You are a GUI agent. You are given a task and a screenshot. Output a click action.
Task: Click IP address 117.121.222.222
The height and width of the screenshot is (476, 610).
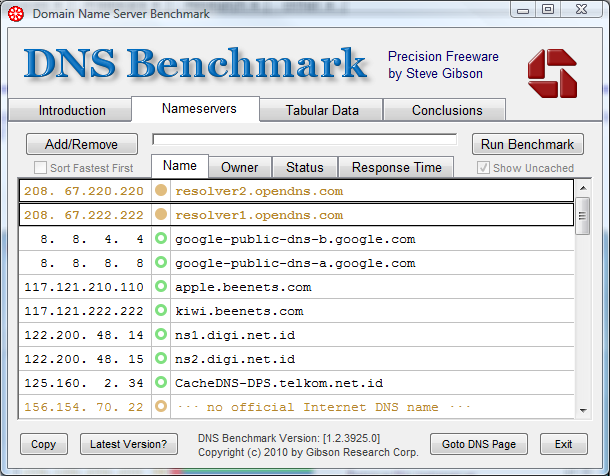click(84, 312)
